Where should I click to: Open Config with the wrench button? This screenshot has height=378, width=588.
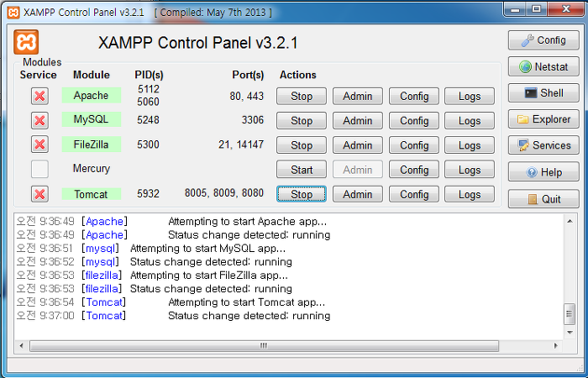543,40
